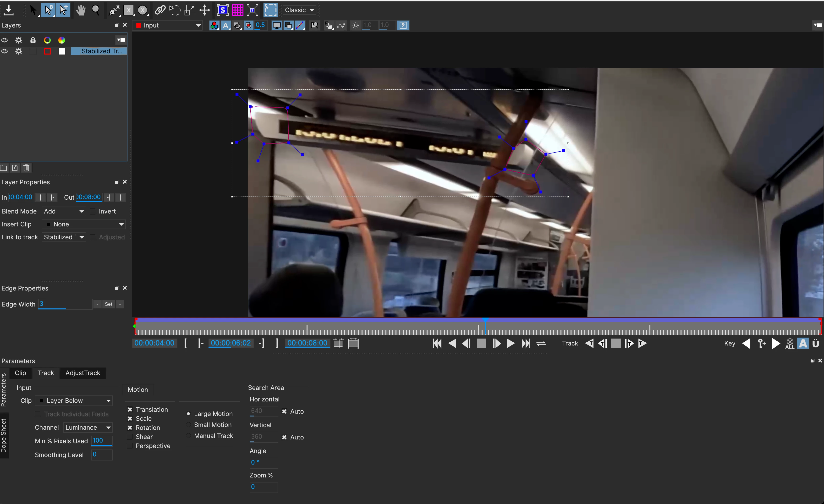
Task: Click the white layer matte color swatch
Action: 62,51
